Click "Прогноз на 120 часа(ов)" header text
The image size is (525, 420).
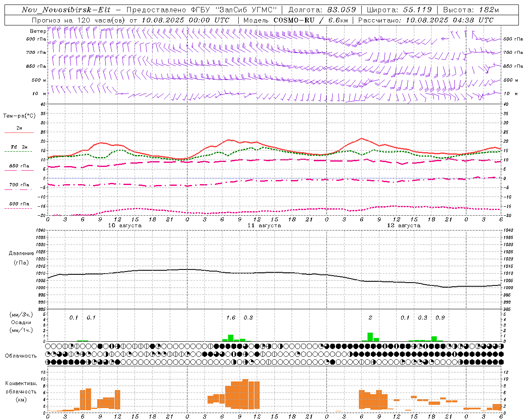79,20
